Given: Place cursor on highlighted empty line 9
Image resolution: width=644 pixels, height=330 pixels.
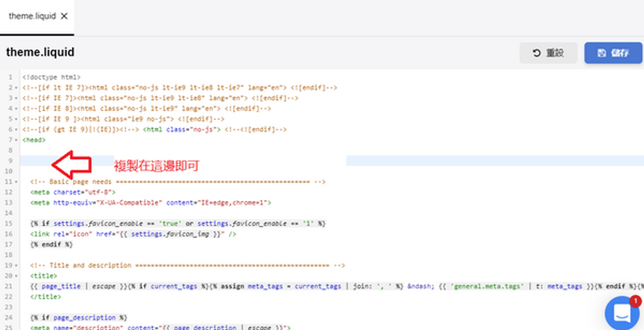Looking at the screenshot, I should (x=332, y=161).
